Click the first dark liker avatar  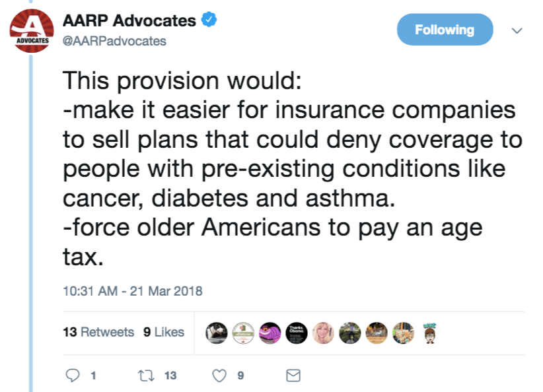(217, 333)
